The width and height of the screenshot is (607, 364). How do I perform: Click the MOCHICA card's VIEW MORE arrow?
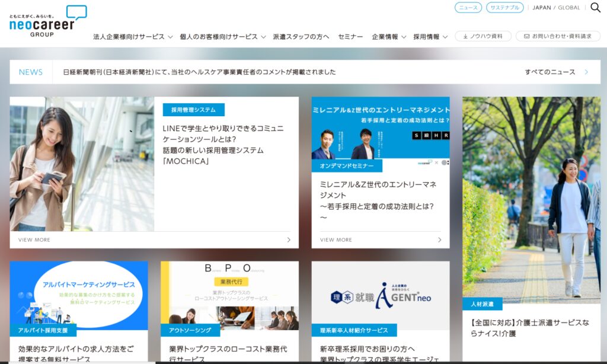pyautogui.click(x=289, y=240)
